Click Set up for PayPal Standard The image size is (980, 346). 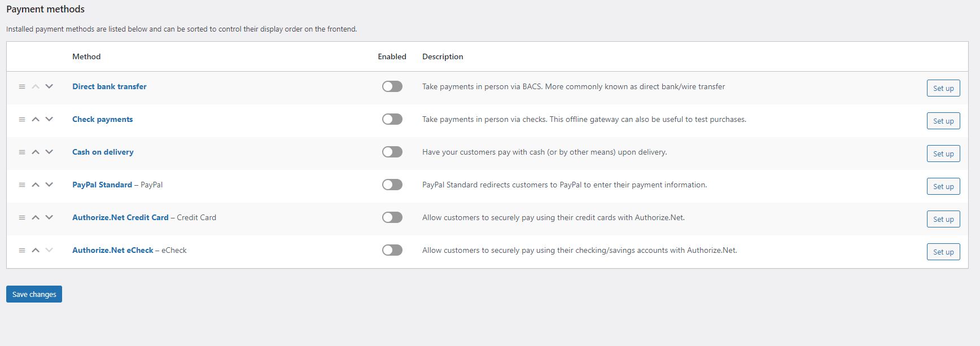point(943,187)
